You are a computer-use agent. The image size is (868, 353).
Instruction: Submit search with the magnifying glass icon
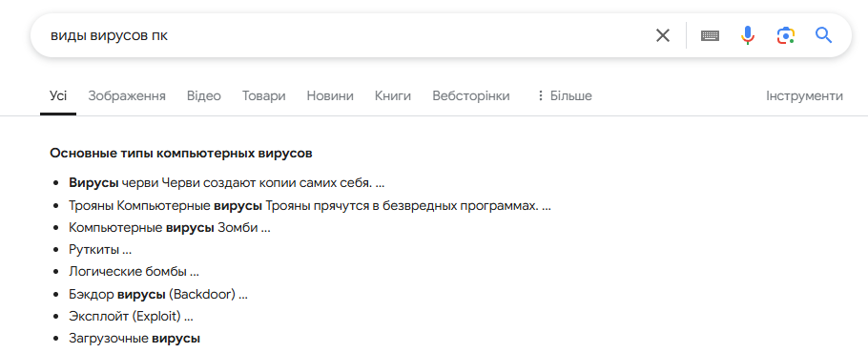click(824, 36)
